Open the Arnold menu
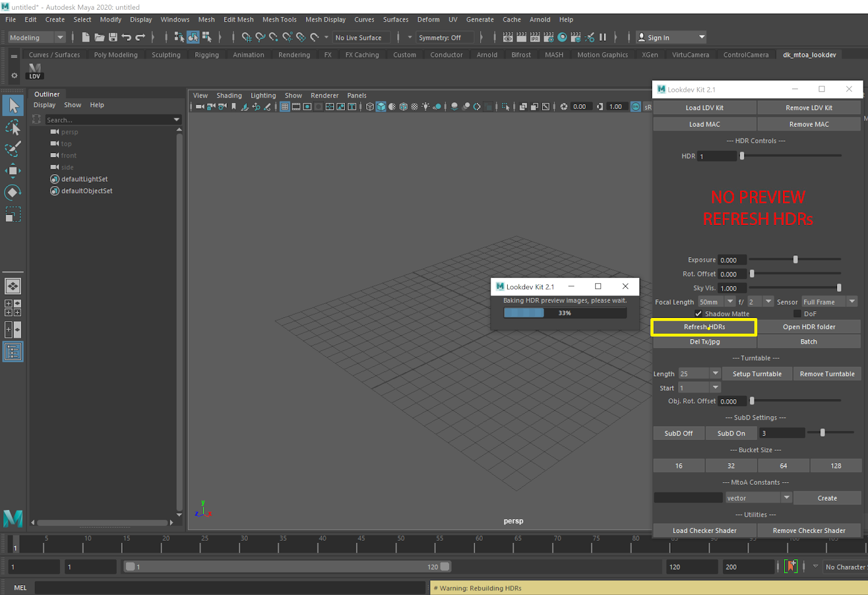Viewport: 868px width, 595px height. coord(540,20)
